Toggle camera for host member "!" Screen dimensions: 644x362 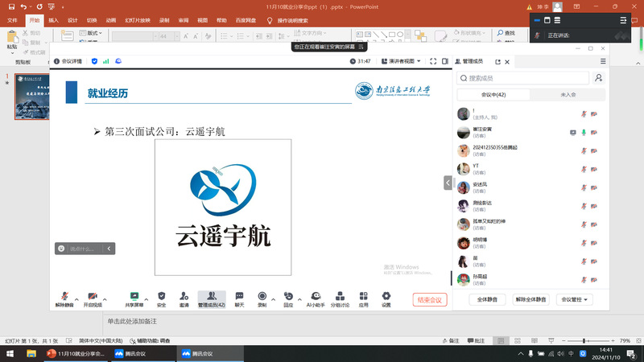pyautogui.click(x=594, y=114)
